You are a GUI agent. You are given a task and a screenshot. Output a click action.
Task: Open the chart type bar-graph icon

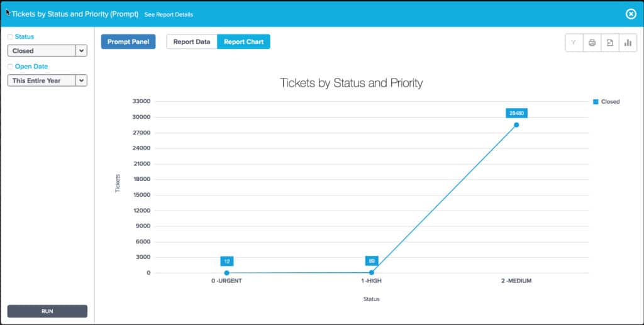tap(627, 43)
